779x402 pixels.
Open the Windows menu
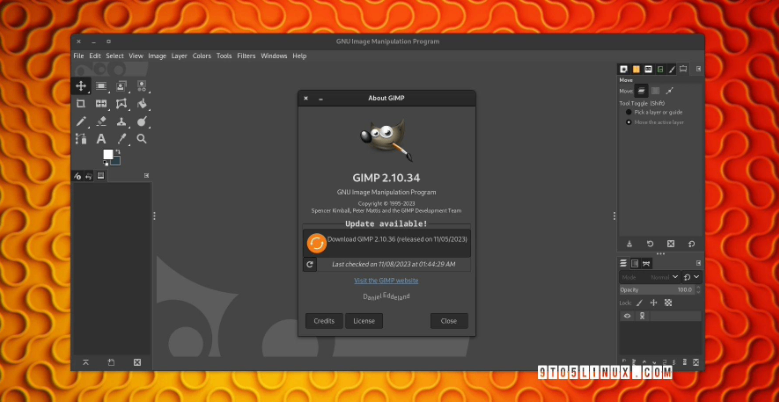(x=274, y=56)
